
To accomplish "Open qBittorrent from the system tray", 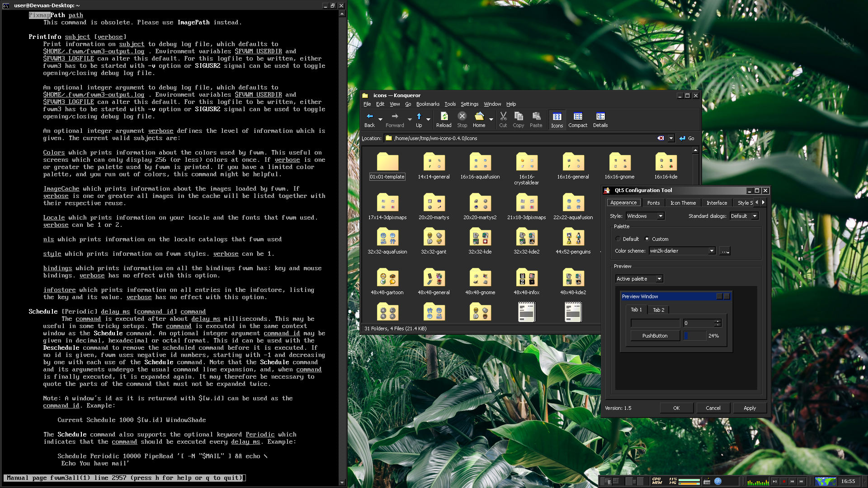I will pyautogui.click(x=718, y=481).
